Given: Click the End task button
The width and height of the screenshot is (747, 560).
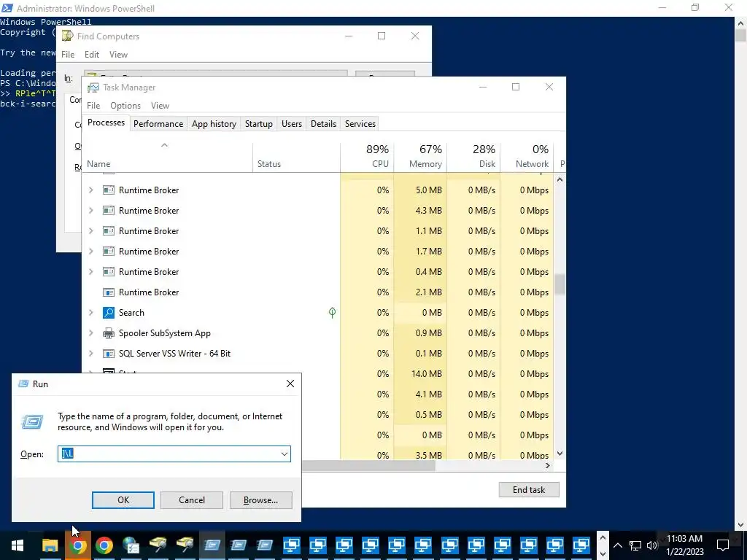Looking at the screenshot, I should coord(529,490).
